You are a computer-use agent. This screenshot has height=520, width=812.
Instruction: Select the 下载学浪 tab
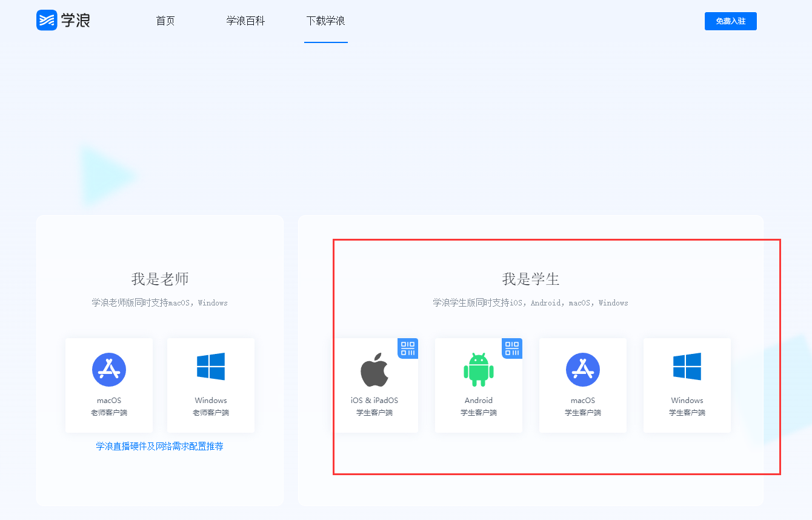pos(326,21)
